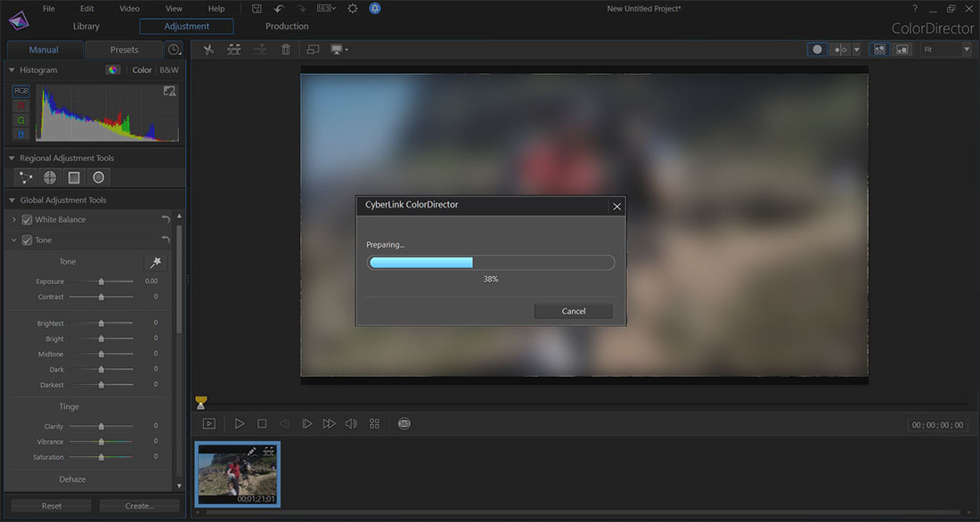
Task: Collapse the Histogram section
Action: (x=12, y=70)
